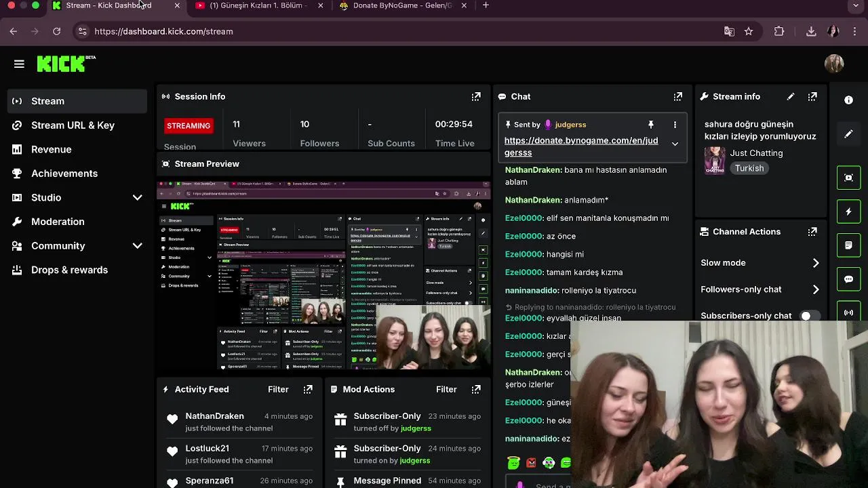Toggle stream preview widget in right sidebar
This screenshot has height=488, width=868.
pos(848,178)
